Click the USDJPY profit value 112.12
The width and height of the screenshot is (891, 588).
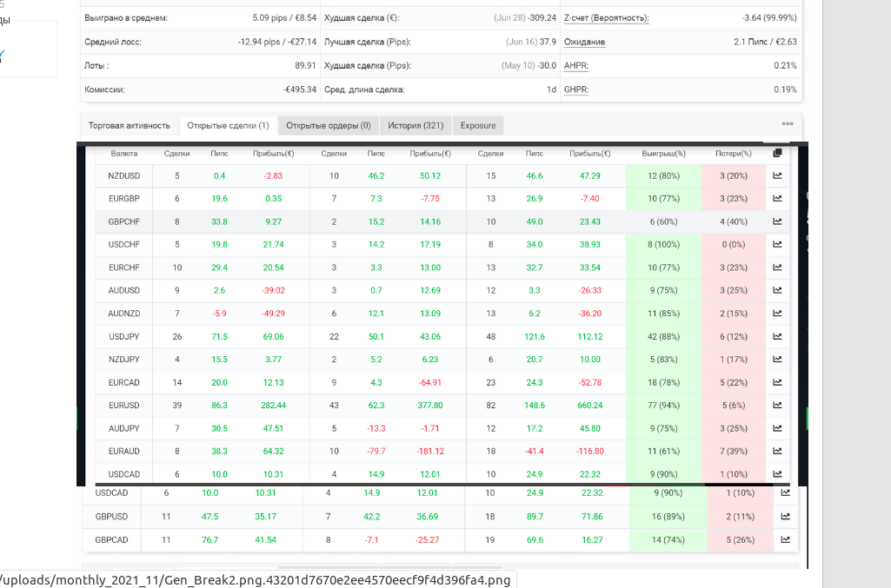(x=590, y=337)
